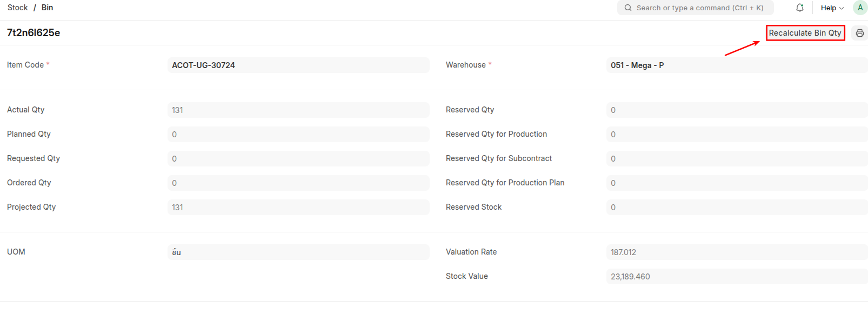
Task: Click the Reserved Stock field
Action: point(737,207)
